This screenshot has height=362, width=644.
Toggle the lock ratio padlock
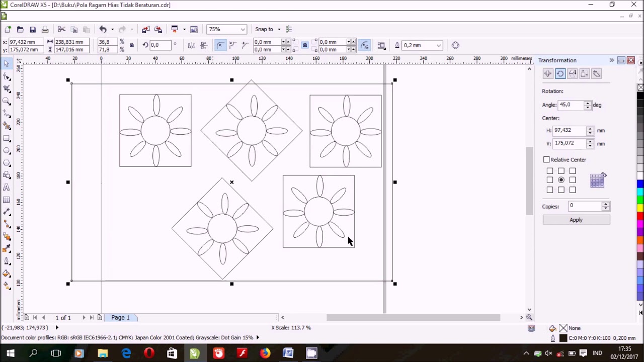click(131, 45)
